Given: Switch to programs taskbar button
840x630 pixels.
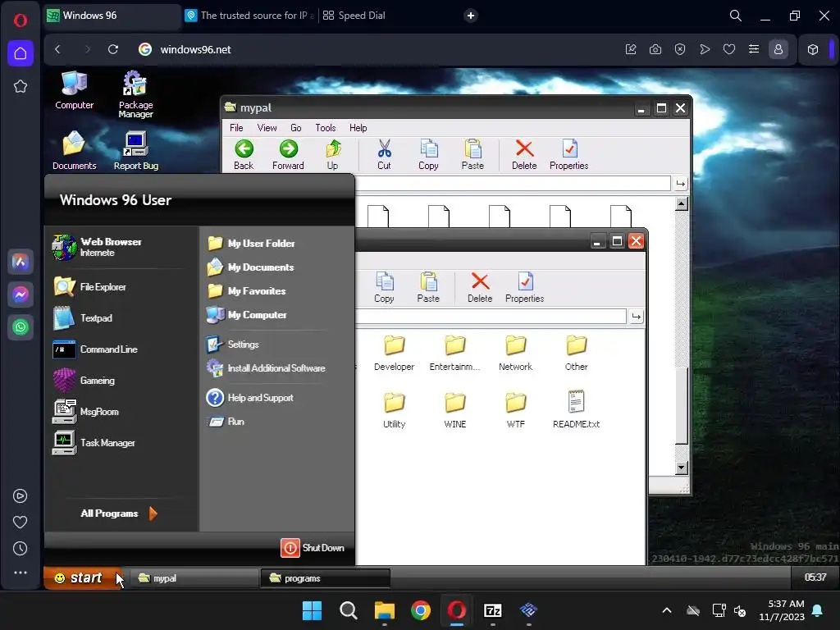Looking at the screenshot, I should pyautogui.click(x=325, y=578).
